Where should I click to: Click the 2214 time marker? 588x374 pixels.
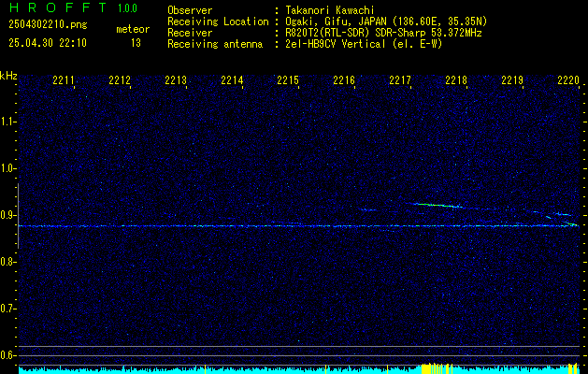coord(232,79)
